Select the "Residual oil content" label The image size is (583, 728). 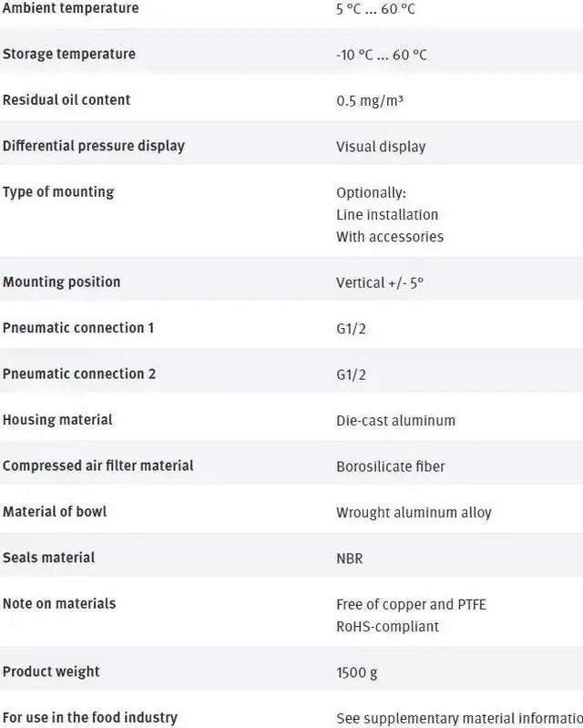[x=66, y=99]
